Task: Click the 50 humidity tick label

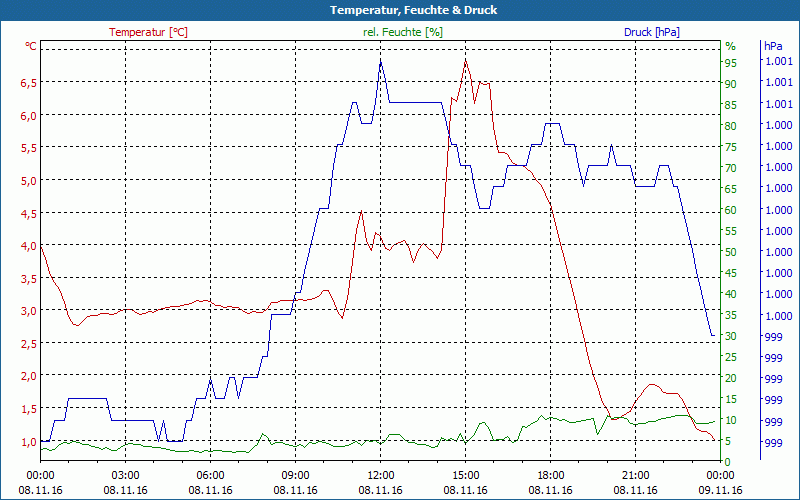Action: pyautogui.click(x=731, y=252)
